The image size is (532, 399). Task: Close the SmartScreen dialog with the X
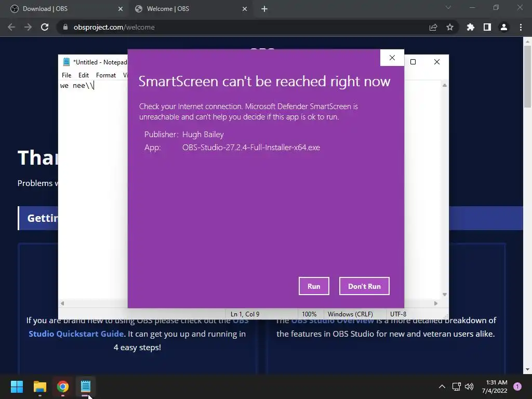point(392,58)
